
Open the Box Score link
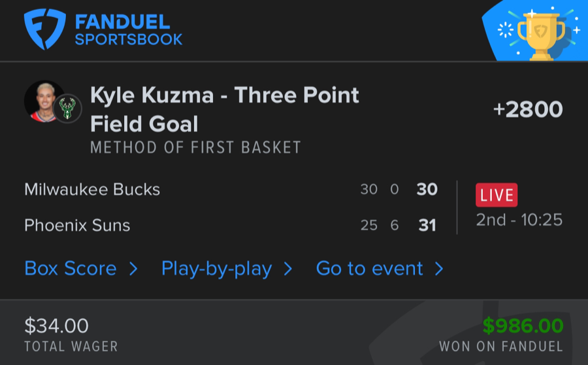pyautogui.click(x=71, y=269)
